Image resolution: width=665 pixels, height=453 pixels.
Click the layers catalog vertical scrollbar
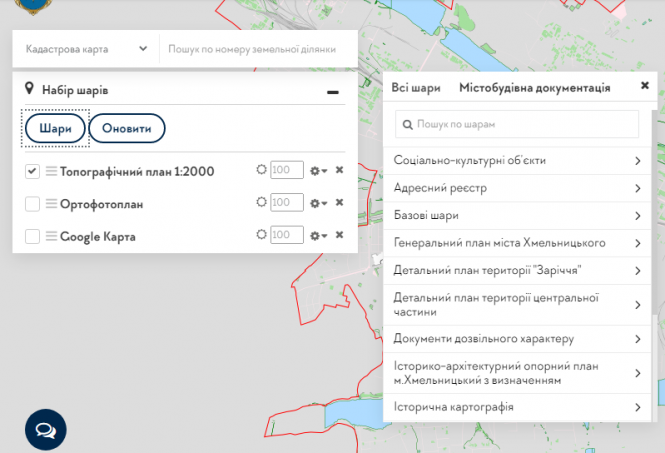[654, 212]
